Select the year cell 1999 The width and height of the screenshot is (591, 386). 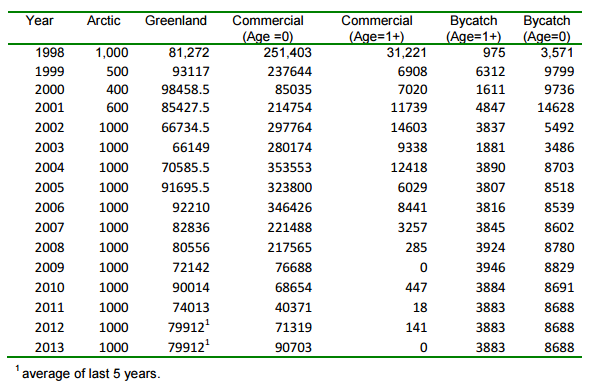click(x=50, y=72)
